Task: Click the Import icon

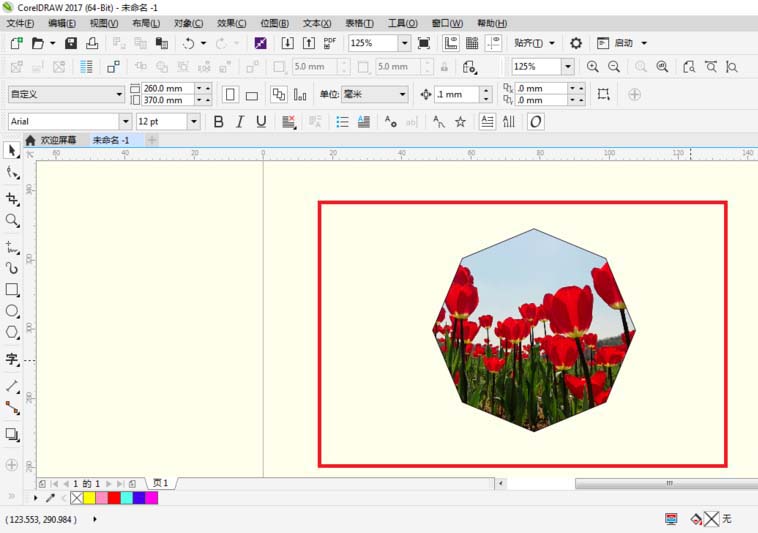Action: (x=288, y=43)
